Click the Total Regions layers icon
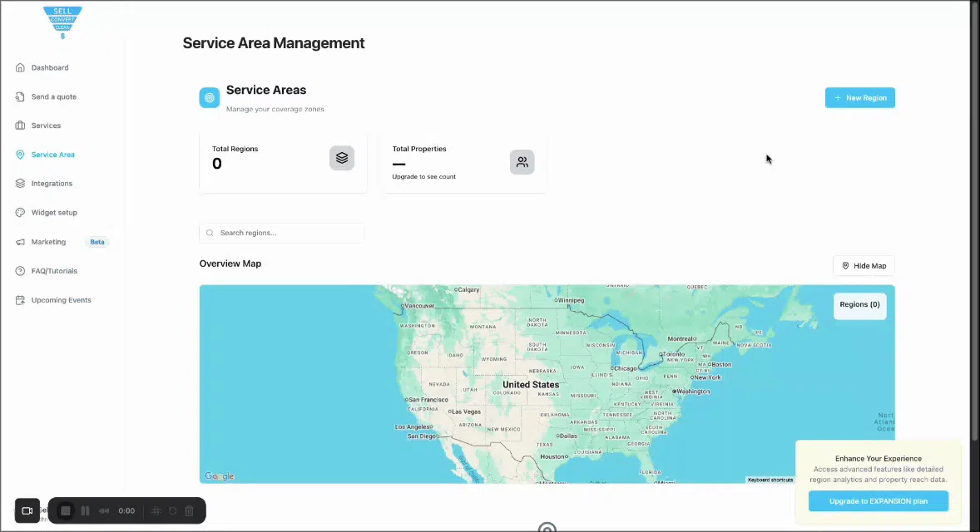980x532 pixels. click(x=342, y=158)
